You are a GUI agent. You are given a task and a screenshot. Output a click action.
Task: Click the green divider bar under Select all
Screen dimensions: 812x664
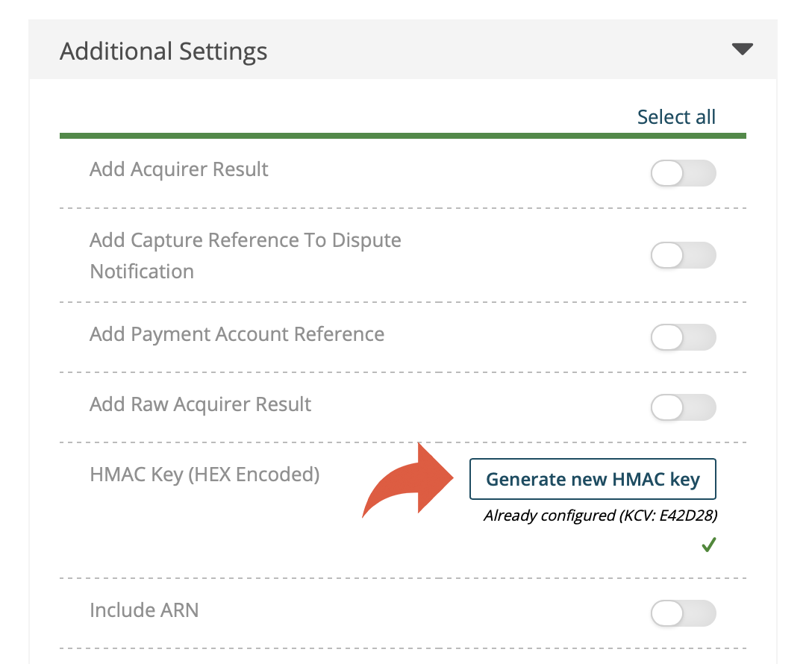click(403, 136)
